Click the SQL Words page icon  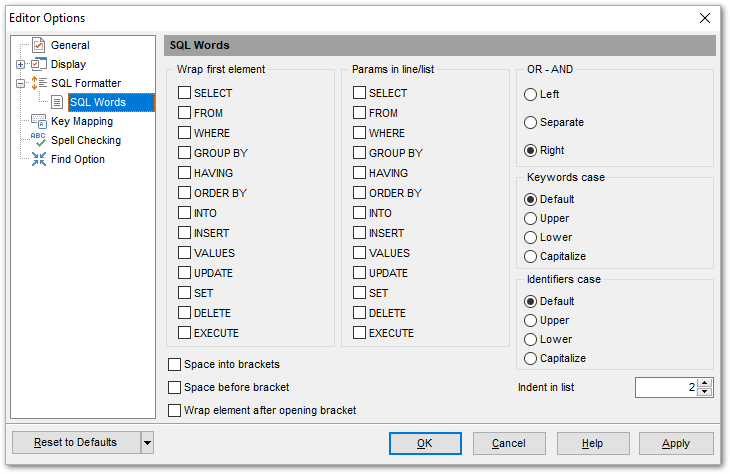(58, 102)
